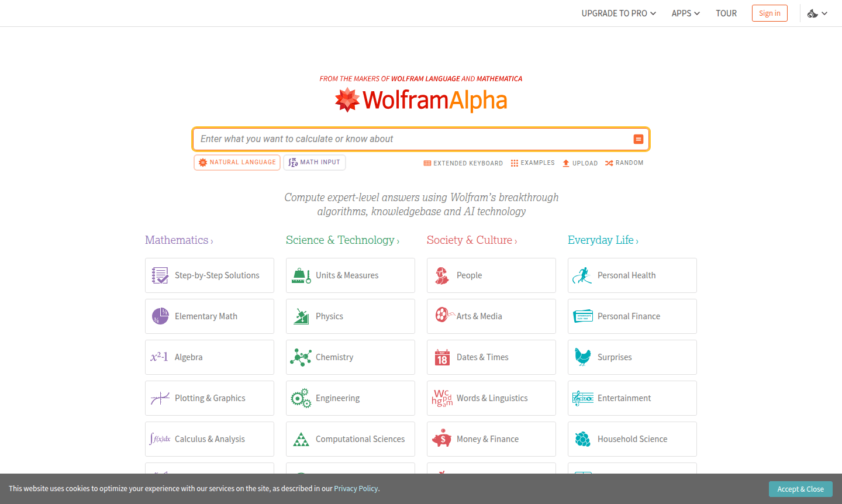Click the TOUR menu item
The image size is (842, 504).
point(726,13)
